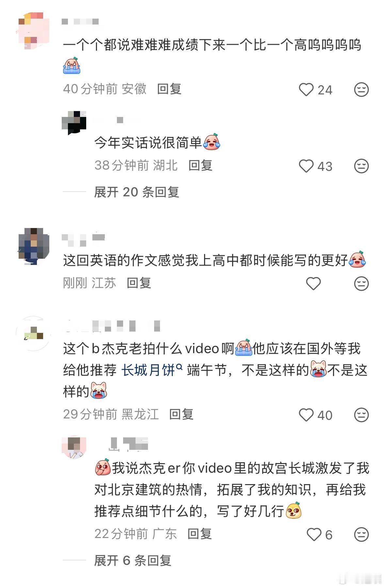Reply to the 22分钟前 广东 comment
The width and height of the screenshot is (385, 588).
[200, 534]
